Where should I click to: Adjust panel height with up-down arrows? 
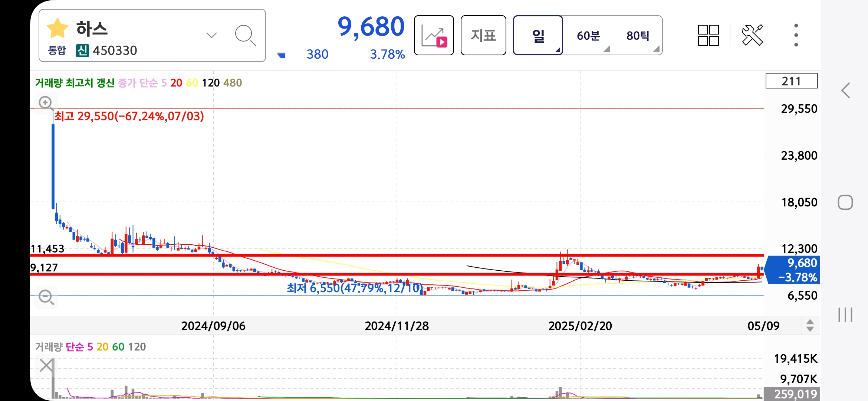tap(810, 326)
